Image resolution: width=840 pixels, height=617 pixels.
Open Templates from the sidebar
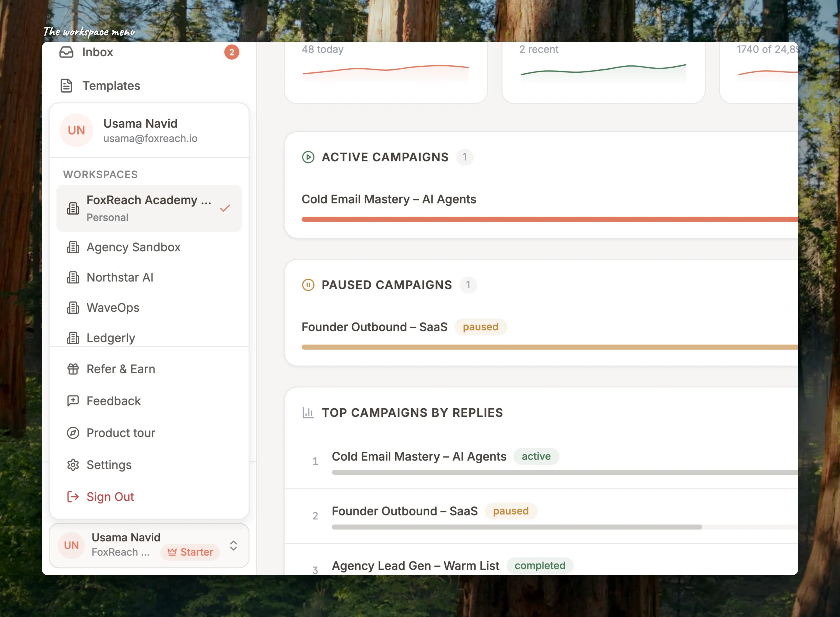149,86
